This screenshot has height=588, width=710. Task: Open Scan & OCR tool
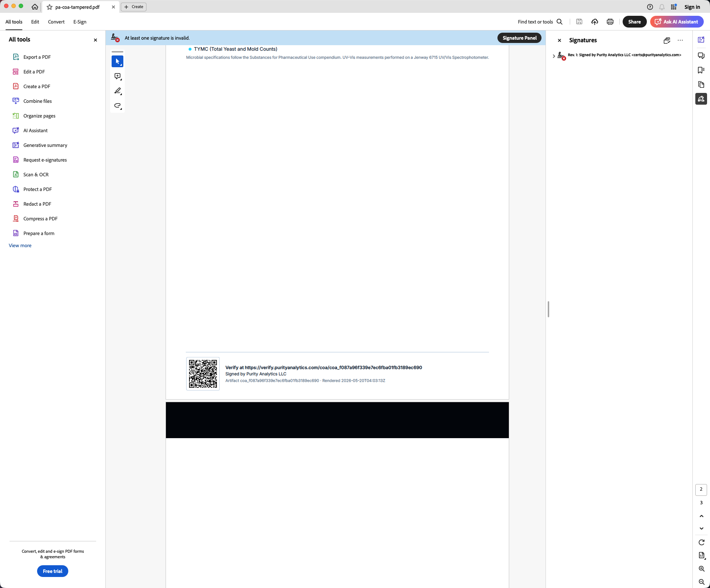tap(36, 174)
